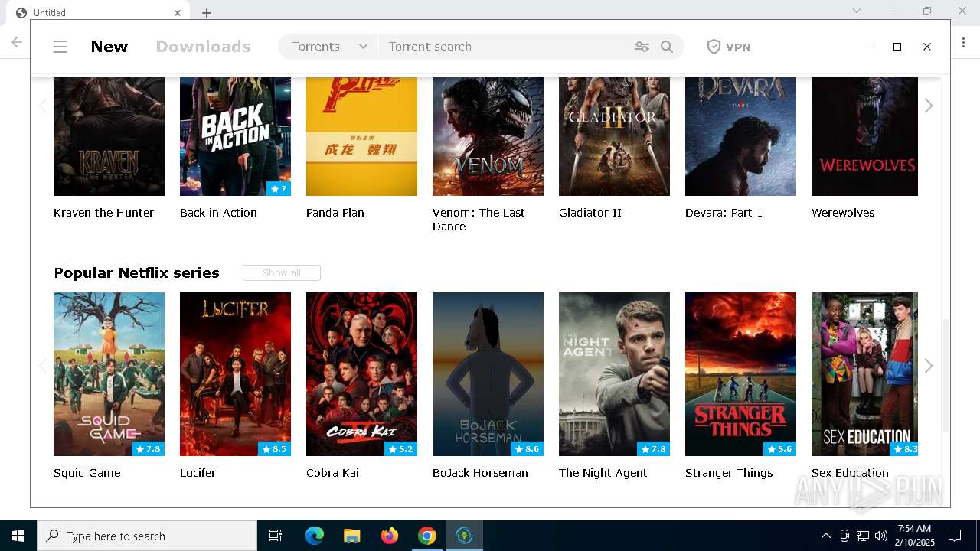The height and width of the screenshot is (551, 980).
Task: Click the Stranger Things title text
Action: (x=729, y=473)
